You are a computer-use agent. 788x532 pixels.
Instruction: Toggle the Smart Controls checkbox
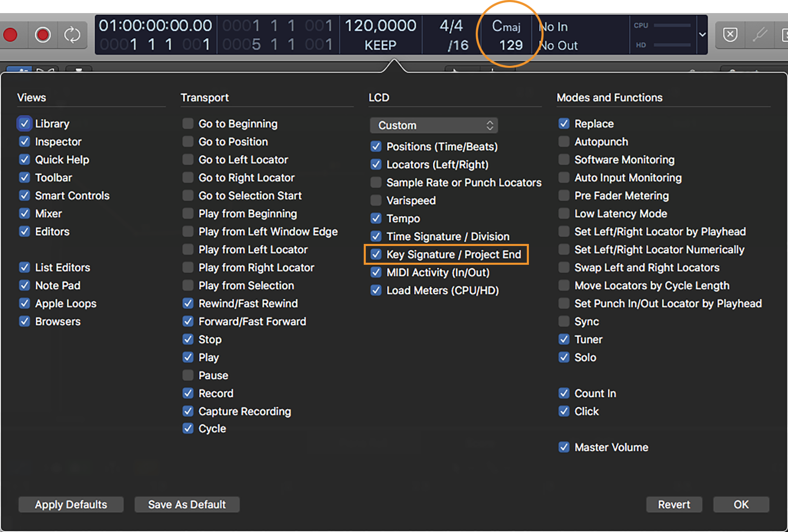[x=25, y=195]
